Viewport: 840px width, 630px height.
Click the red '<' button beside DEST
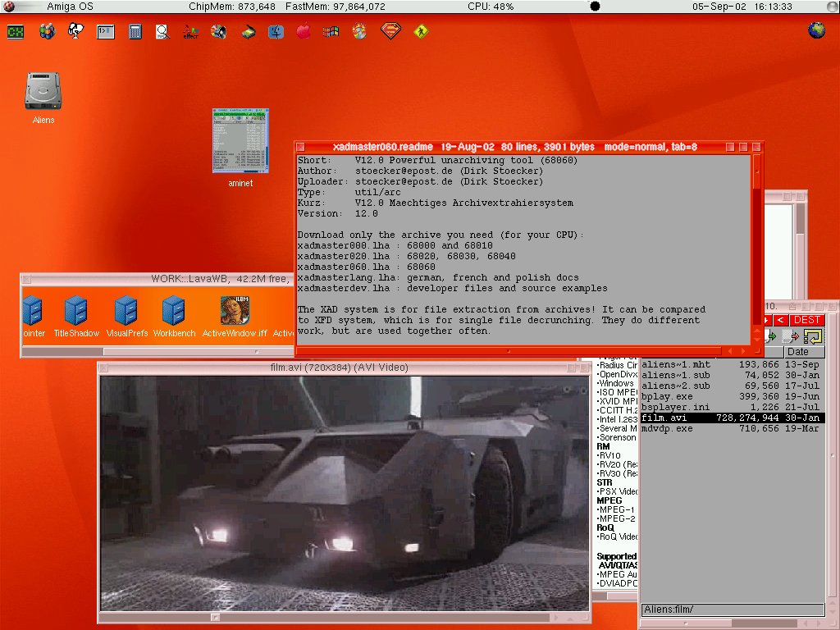point(781,320)
